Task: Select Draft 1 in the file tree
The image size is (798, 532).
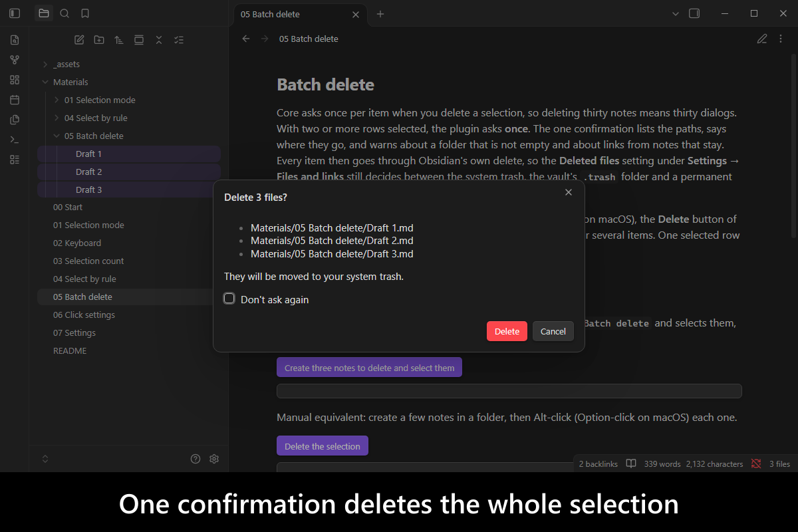Action: coord(129,154)
